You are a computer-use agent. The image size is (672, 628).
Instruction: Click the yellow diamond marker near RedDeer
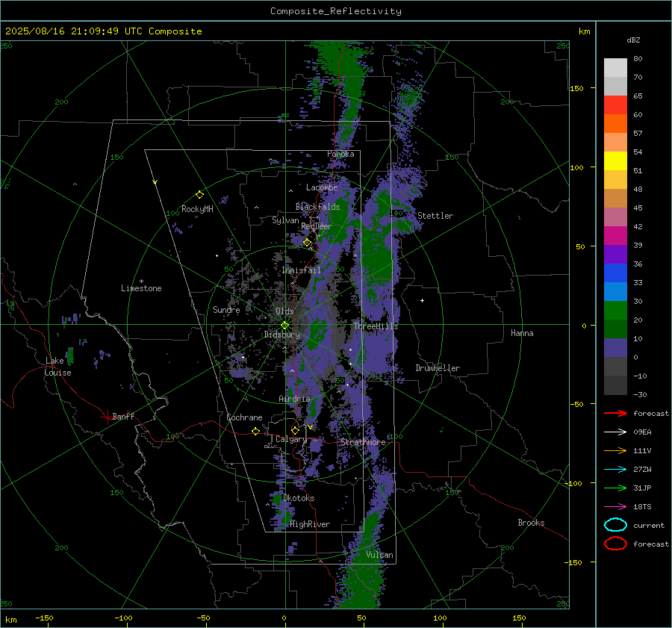point(307,243)
